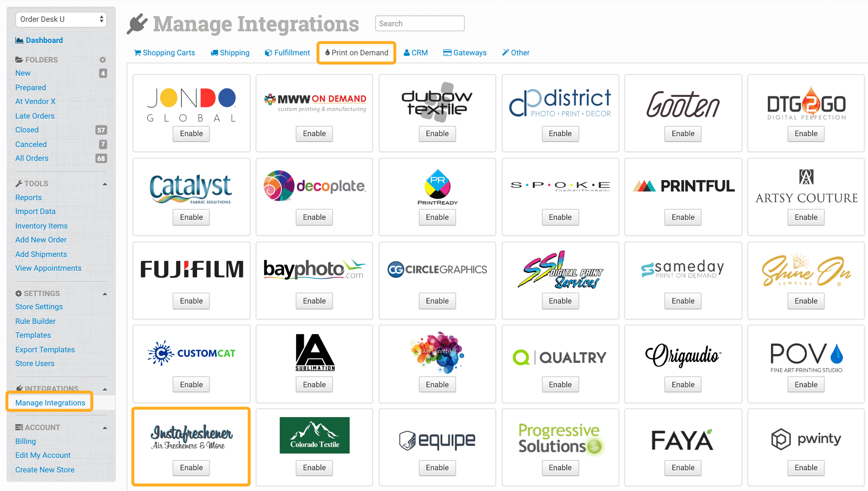Collapse the Settings section
The height and width of the screenshot is (491, 868).
pyautogui.click(x=105, y=294)
